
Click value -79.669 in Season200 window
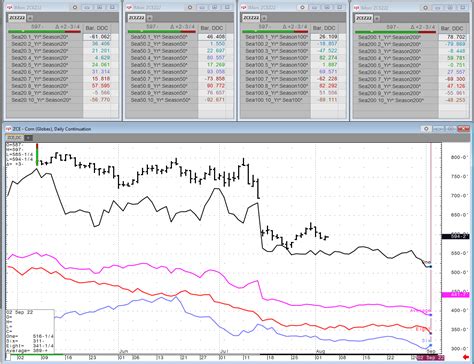[x=455, y=44]
